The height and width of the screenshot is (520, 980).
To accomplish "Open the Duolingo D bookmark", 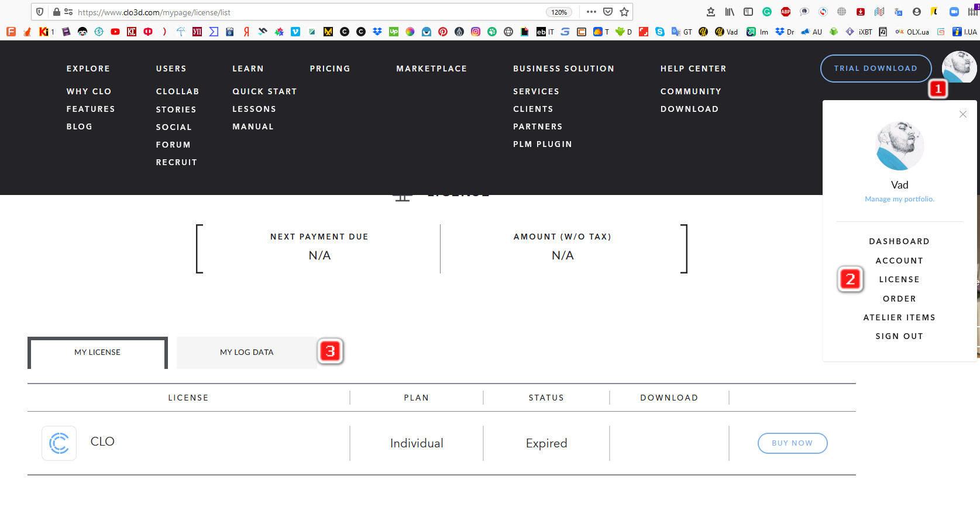I will tap(624, 32).
